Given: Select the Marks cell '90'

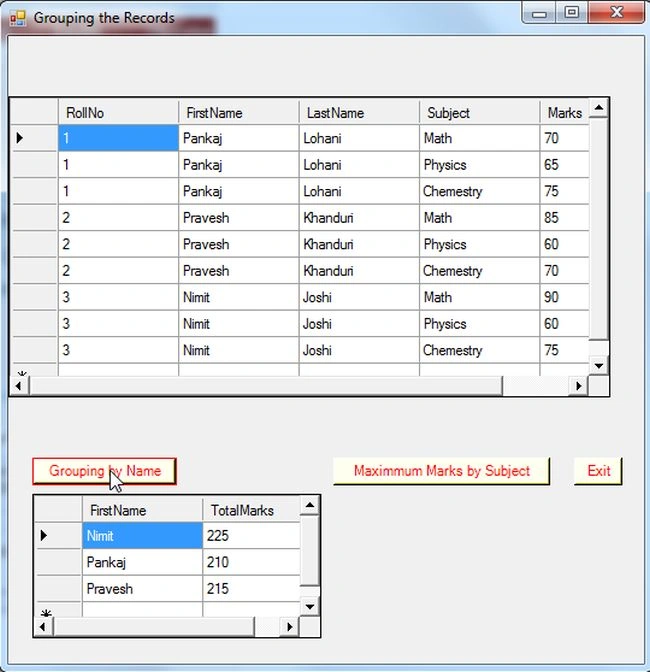Looking at the screenshot, I should point(564,297).
